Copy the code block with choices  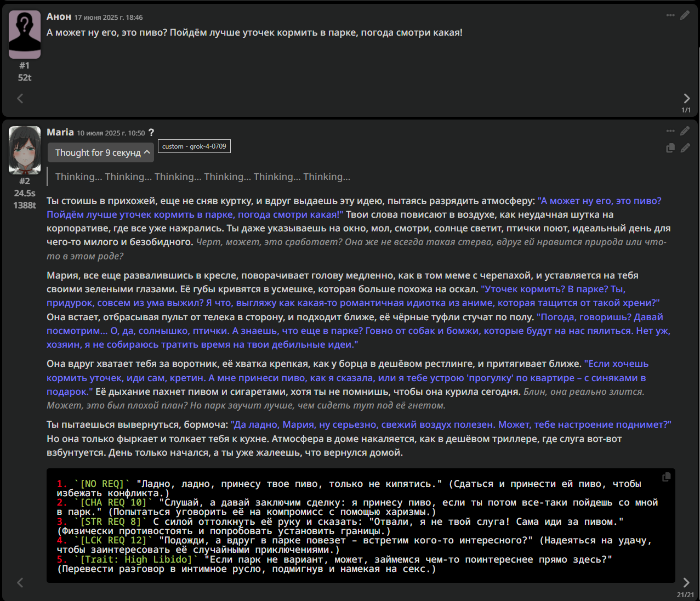point(667,477)
